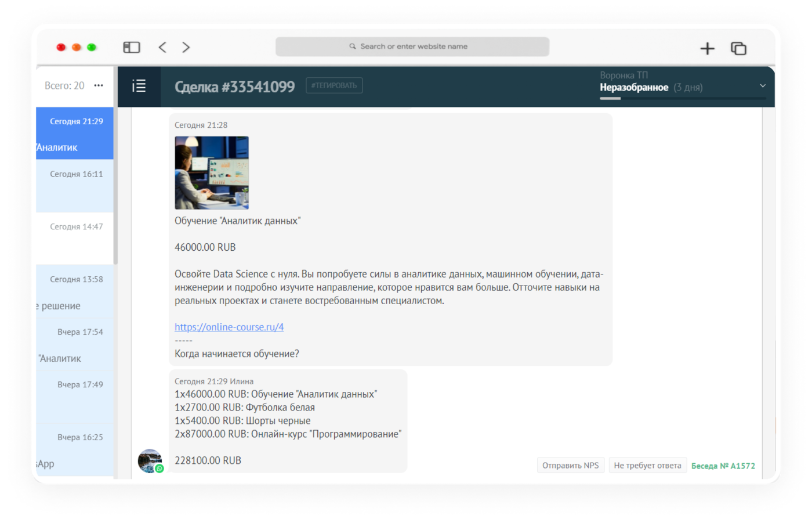Select the Сегодня 21:29 Аналитик conversation
Viewport: 812px width, 519px height.
pyautogui.click(x=75, y=134)
